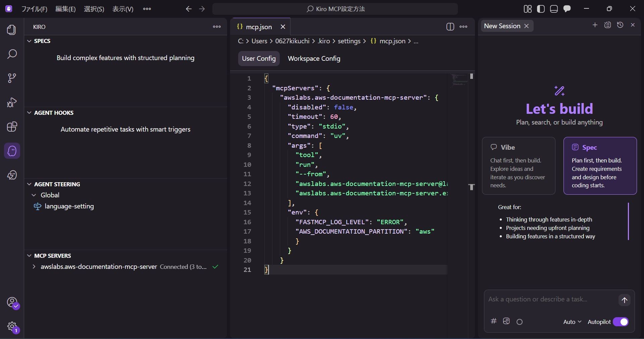Open the Search view in activity bar
The height and width of the screenshot is (339, 644).
click(12, 54)
